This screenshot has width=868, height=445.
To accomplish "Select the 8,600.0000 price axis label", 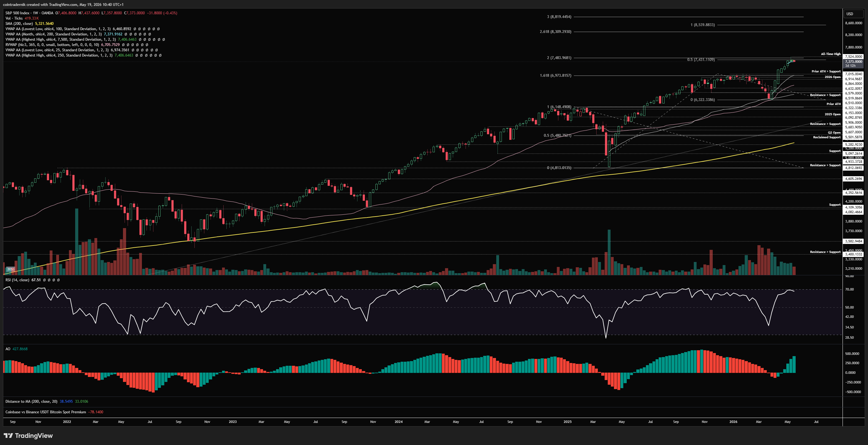I will tap(853, 23).
